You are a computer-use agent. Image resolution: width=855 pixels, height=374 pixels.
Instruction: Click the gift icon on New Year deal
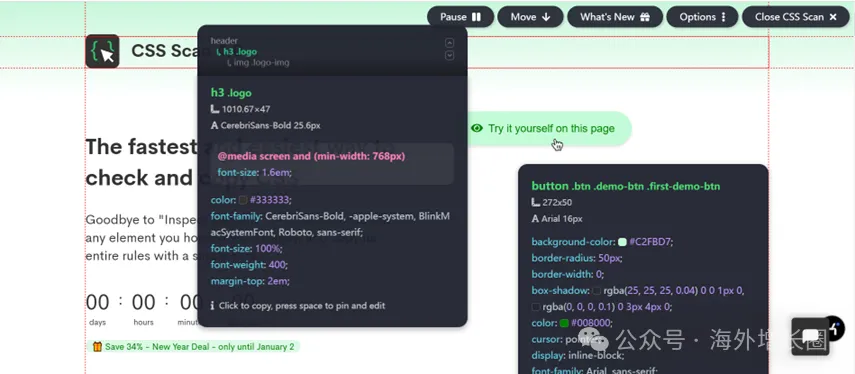[x=98, y=347]
